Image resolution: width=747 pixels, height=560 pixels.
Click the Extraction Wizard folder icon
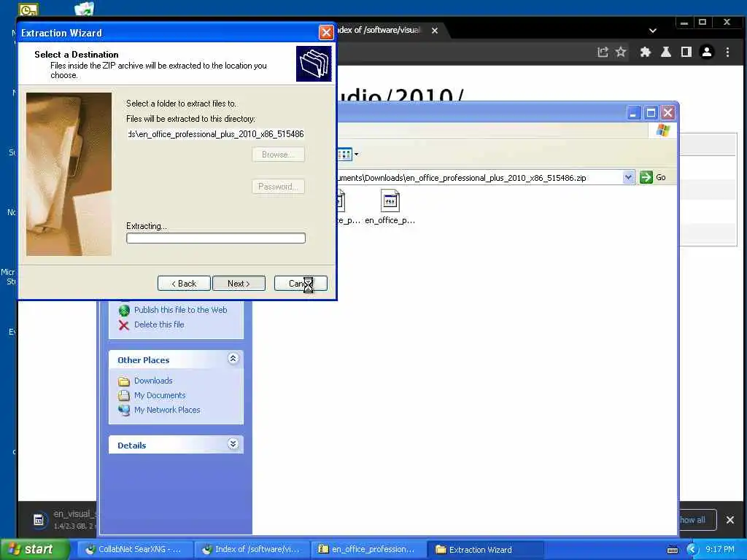pyautogui.click(x=314, y=63)
